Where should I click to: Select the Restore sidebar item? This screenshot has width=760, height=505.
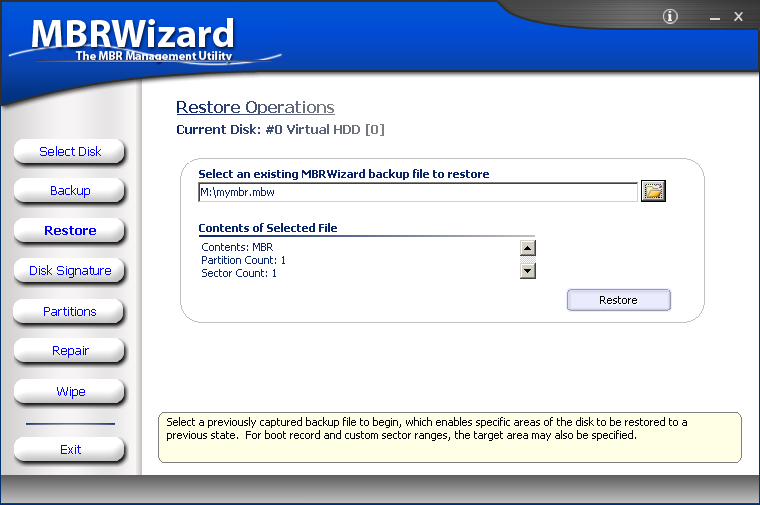[70, 230]
